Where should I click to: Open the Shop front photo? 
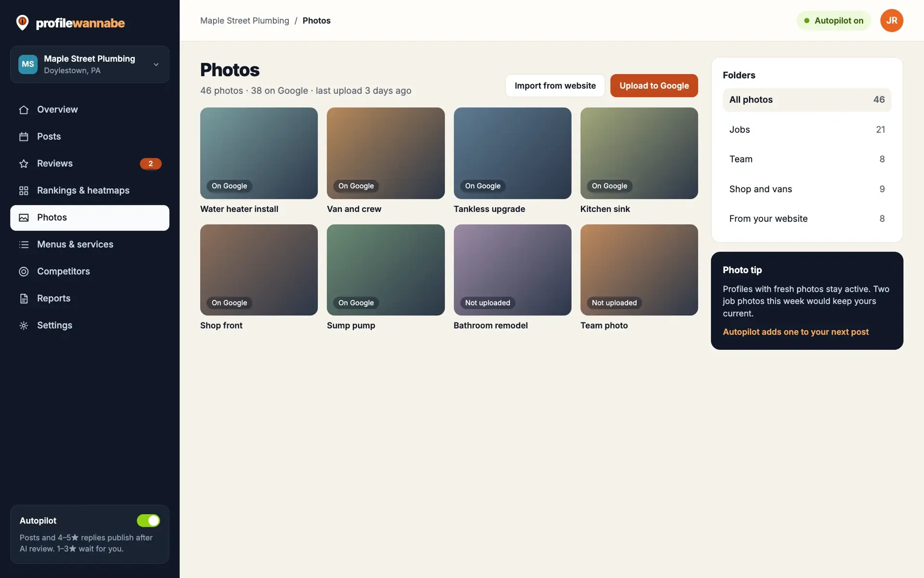(x=259, y=270)
